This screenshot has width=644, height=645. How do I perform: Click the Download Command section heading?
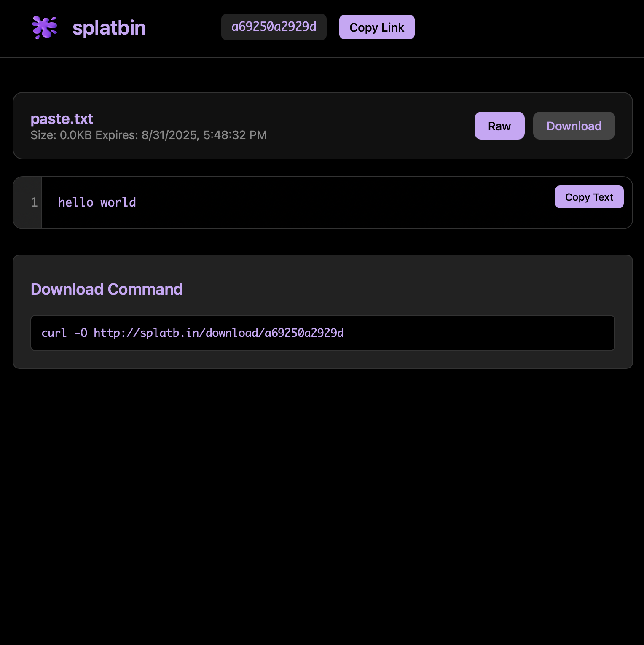(106, 289)
